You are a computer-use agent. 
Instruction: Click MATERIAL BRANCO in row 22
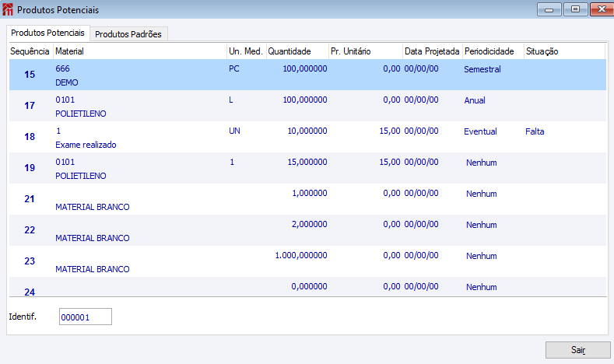(93, 238)
